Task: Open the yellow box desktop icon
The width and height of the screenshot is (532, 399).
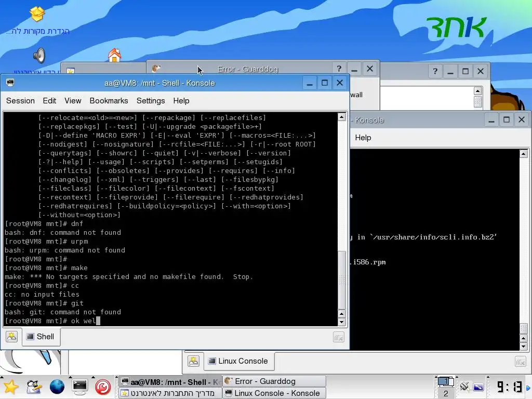Action: click(x=37, y=14)
